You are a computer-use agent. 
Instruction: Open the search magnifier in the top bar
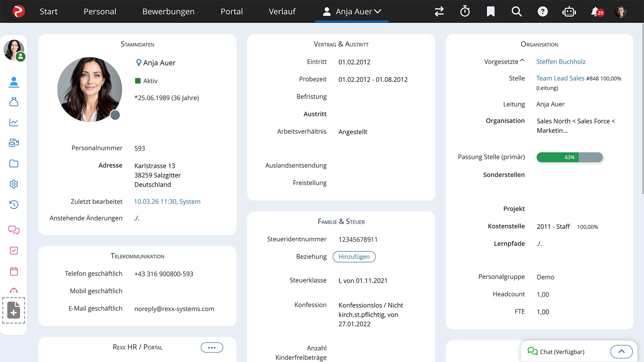(x=517, y=11)
